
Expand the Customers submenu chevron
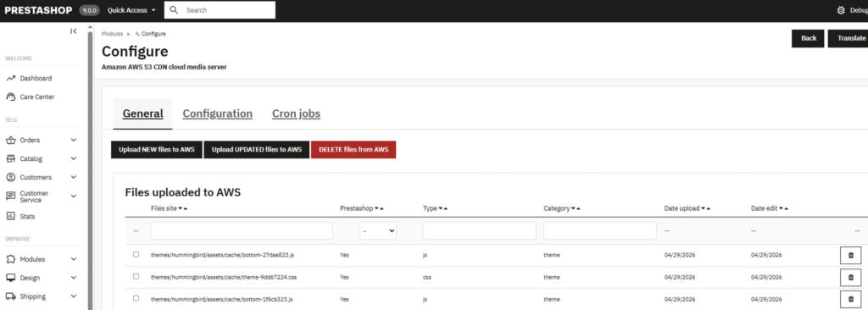[x=74, y=177]
